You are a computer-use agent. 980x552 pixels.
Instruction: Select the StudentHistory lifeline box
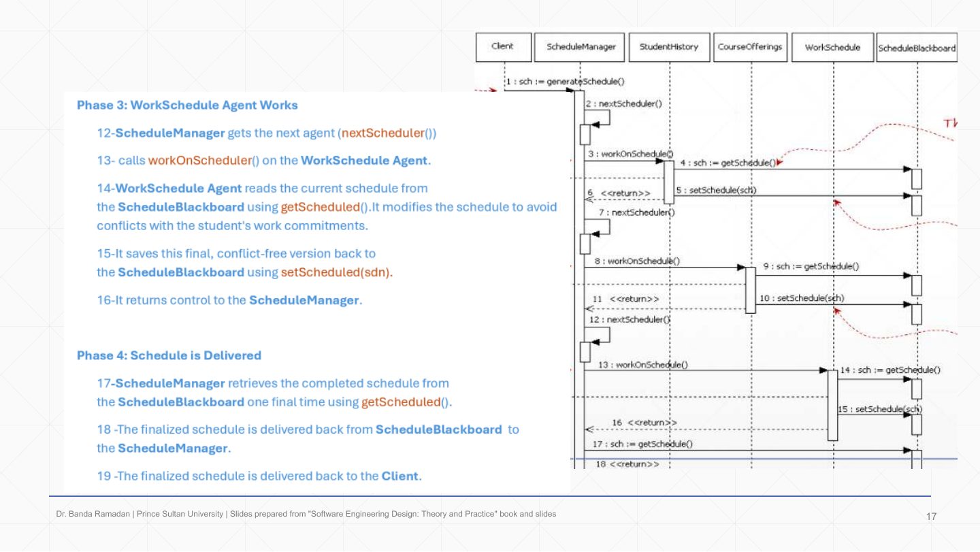click(x=669, y=47)
